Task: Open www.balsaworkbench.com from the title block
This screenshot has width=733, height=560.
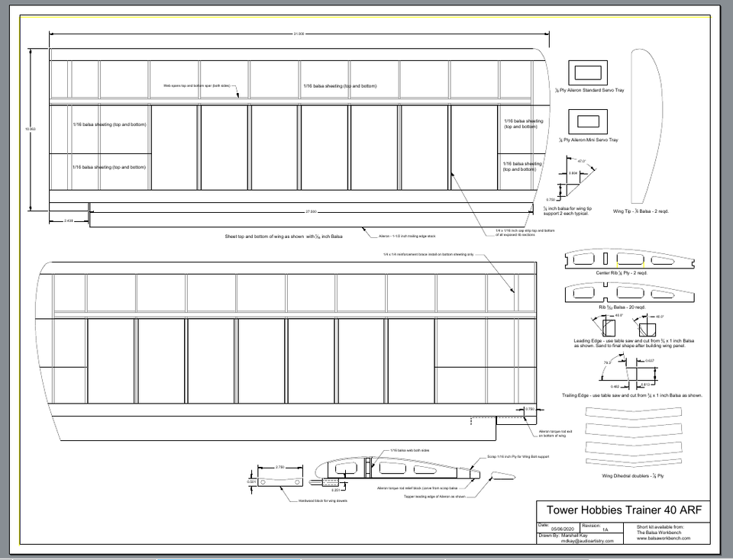Action: click(x=665, y=538)
